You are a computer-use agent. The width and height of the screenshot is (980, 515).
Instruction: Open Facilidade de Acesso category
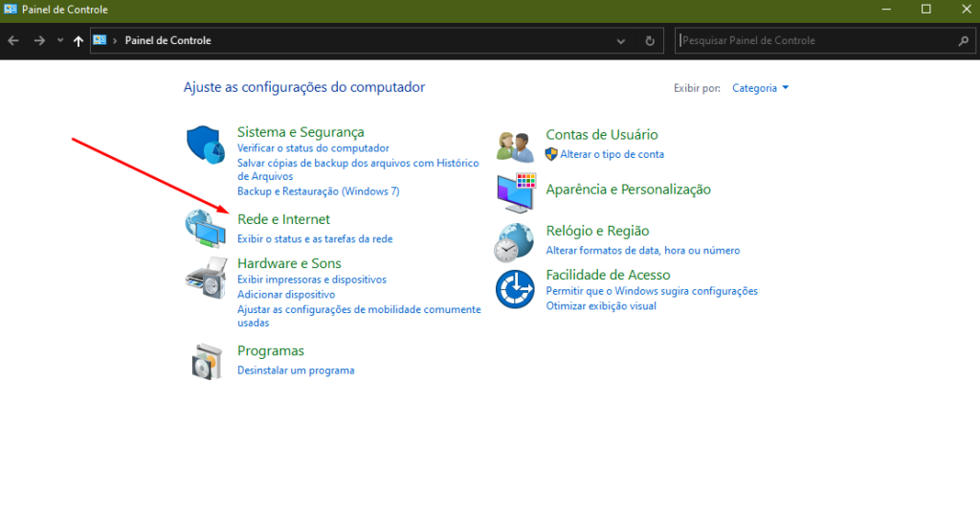tap(608, 275)
